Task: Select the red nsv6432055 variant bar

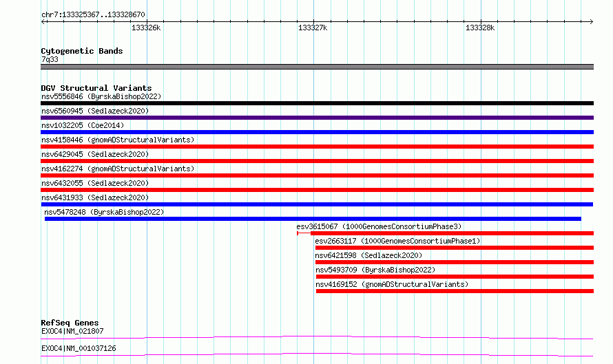Action: pyautogui.click(x=317, y=190)
